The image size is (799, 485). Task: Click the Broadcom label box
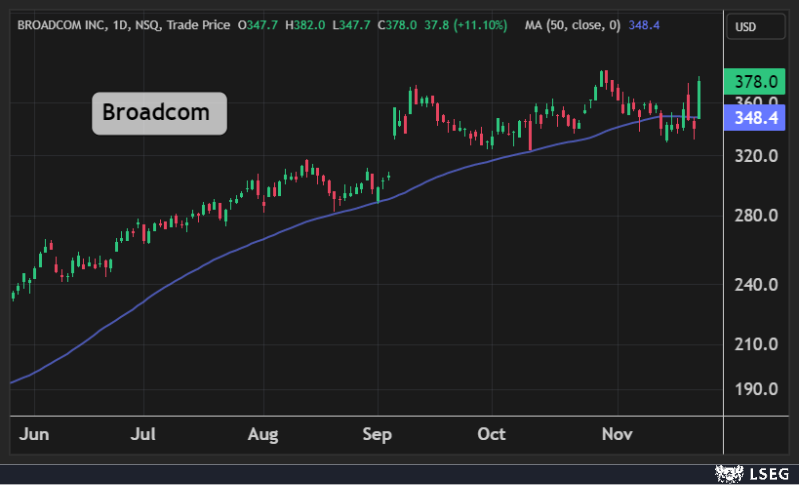160,113
